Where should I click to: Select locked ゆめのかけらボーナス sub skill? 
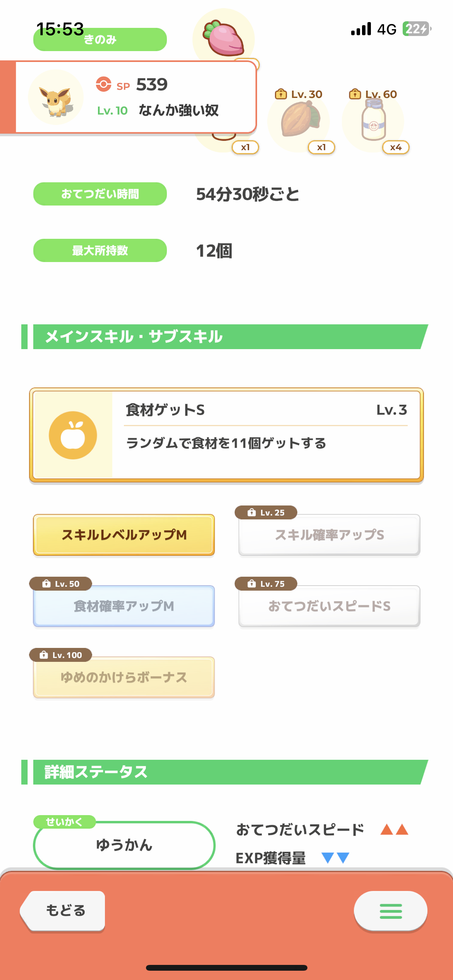point(124,677)
